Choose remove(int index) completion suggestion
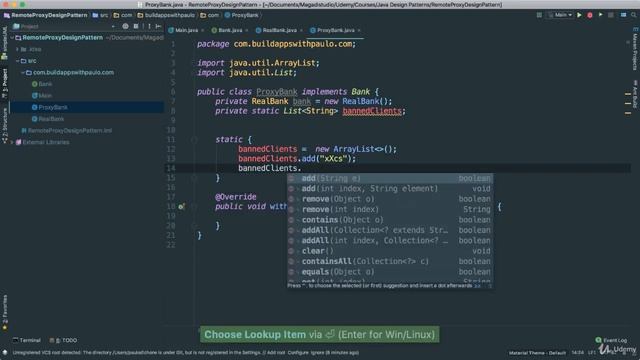Screen dimensions: 640x360 click(390, 209)
